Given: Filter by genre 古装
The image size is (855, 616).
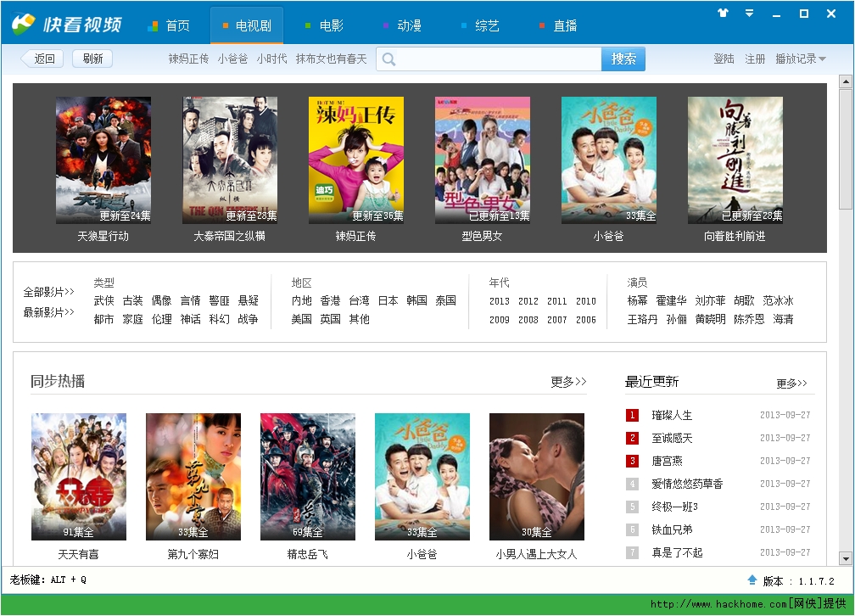Looking at the screenshot, I should [x=132, y=300].
